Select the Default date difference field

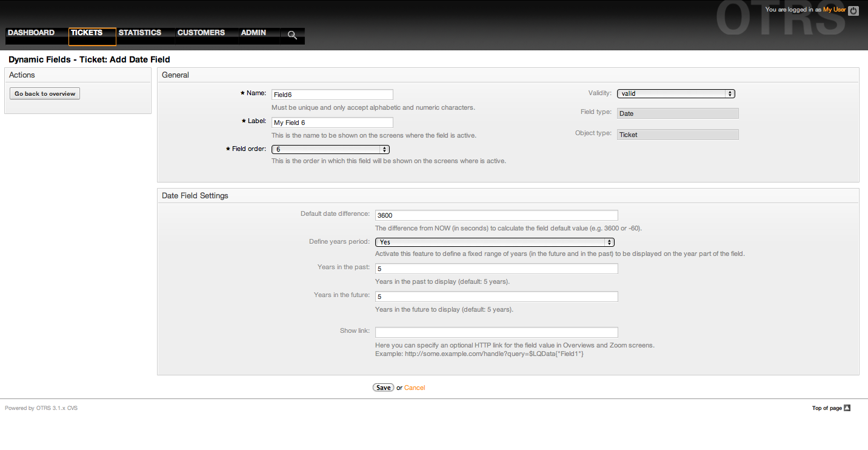(x=496, y=215)
